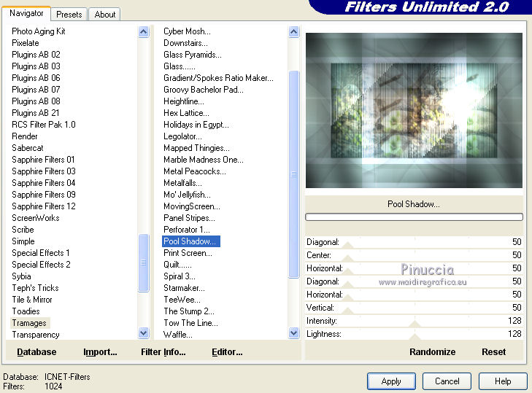Reset the filter parameters
Image resolution: width=532 pixels, height=393 pixels.
(x=493, y=352)
